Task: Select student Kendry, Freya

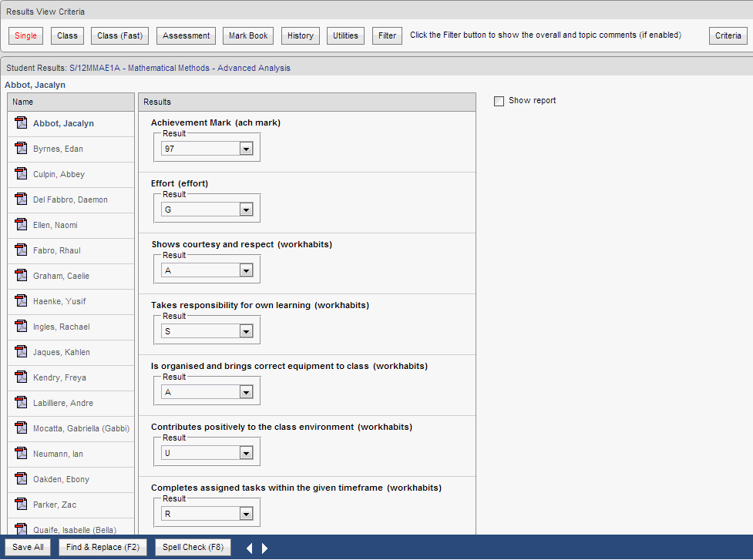Action: (x=59, y=377)
